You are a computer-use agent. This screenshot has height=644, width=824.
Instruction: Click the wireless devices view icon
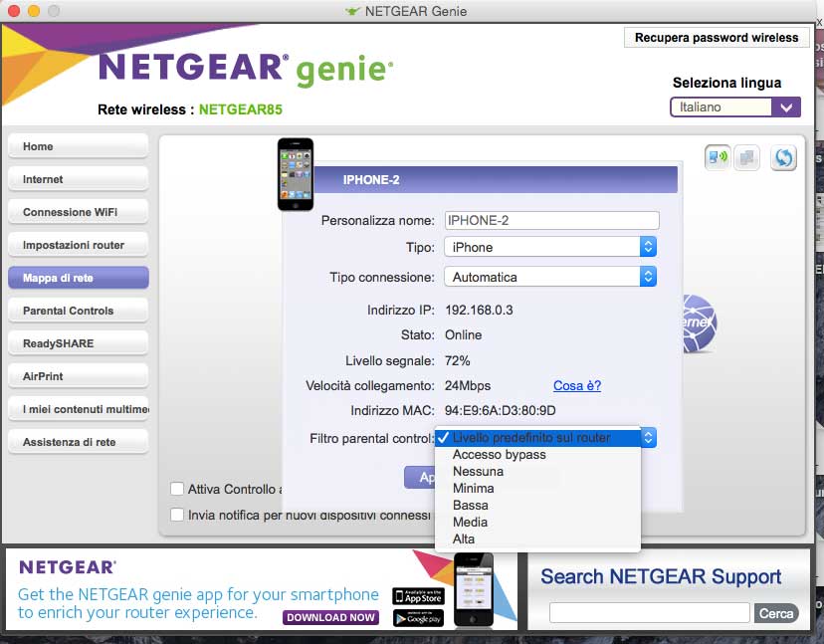[x=718, y=157]
